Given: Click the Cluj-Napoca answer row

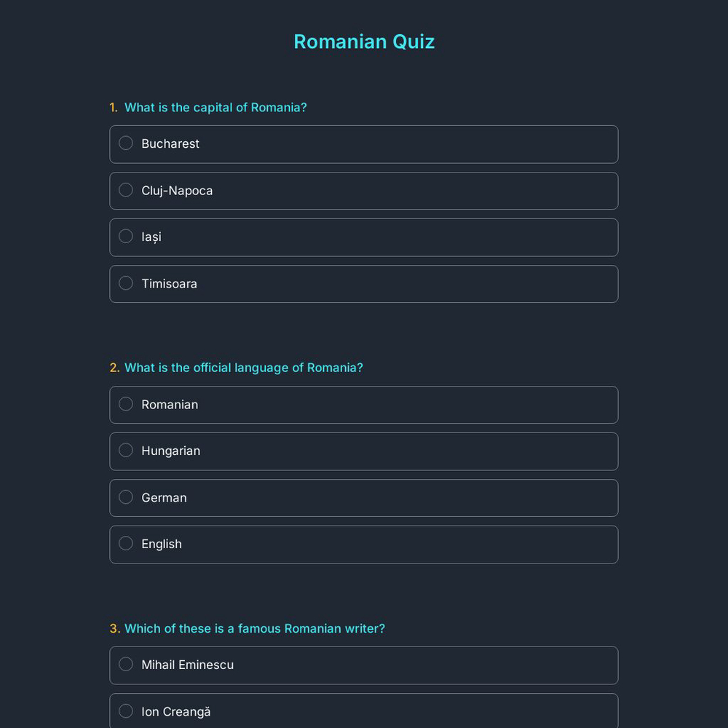Looking at the screenshot, I should [x=364, y=191].
